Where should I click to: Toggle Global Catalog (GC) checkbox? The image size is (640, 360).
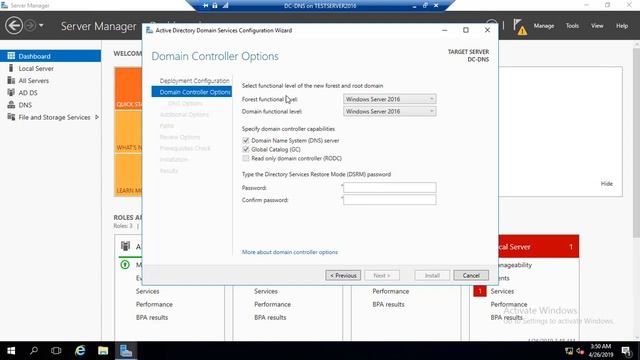tap(246, 149)
